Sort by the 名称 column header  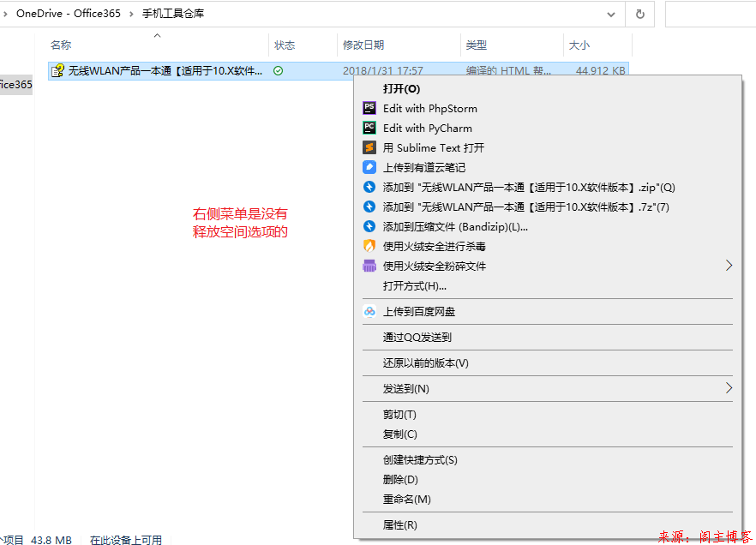pos(61,45)
